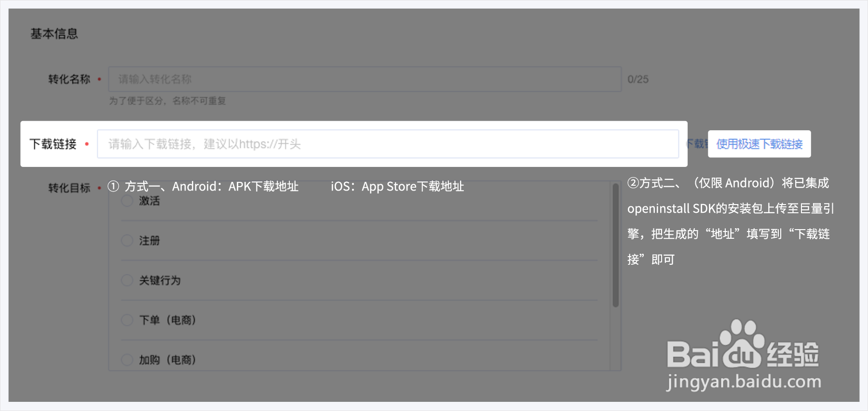
Task: Click the 转化目标 field label
Action: [x=69, y=188]
